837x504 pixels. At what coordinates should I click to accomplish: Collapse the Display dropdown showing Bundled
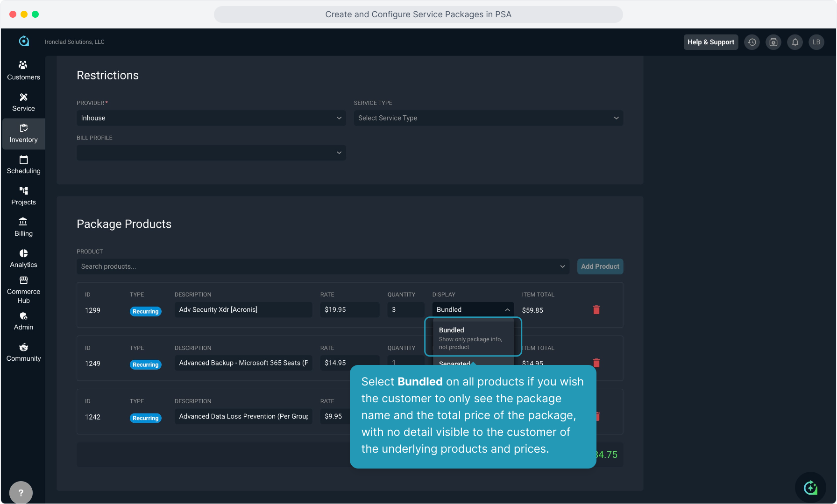click(473, 310)
